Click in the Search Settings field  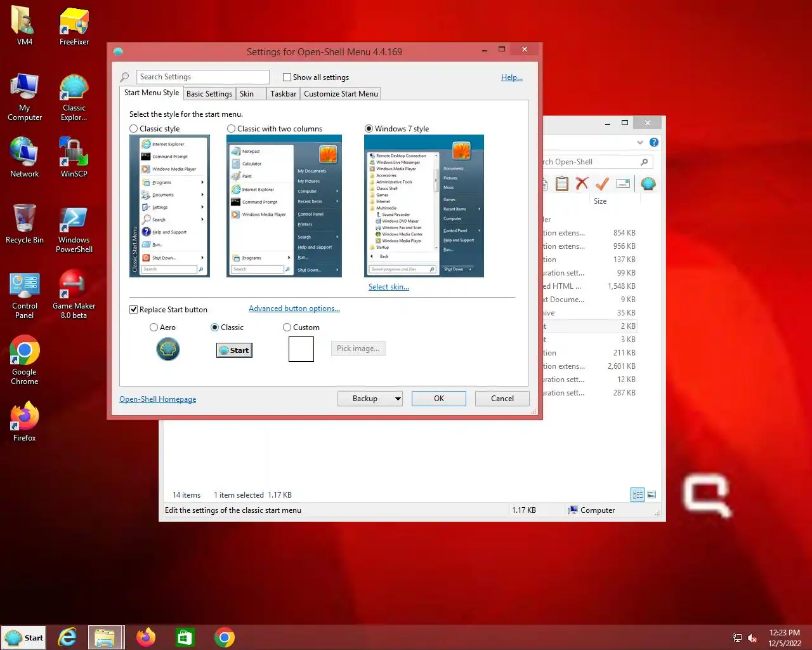[x=203, y=77]
